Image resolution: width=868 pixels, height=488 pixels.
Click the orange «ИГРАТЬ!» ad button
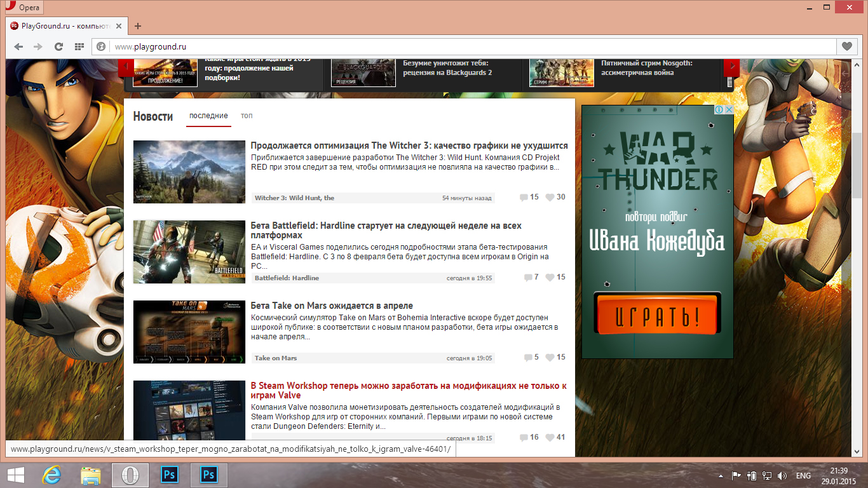click(657, 313)
